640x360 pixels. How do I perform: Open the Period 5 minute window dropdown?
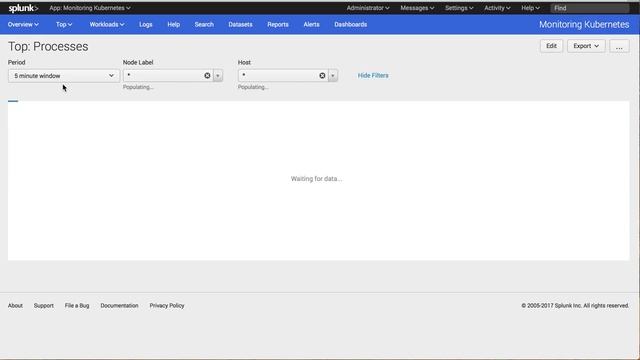pos(64,76)
